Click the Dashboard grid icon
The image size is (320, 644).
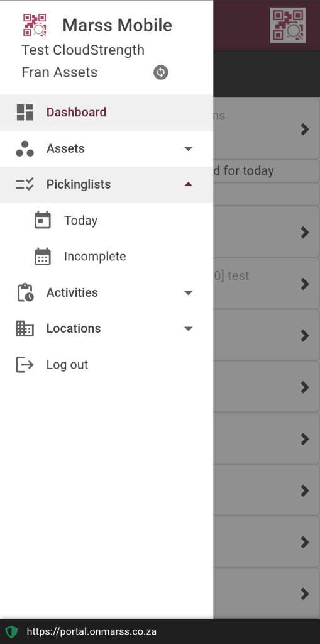pyautogui.click(x=25, y=112)
